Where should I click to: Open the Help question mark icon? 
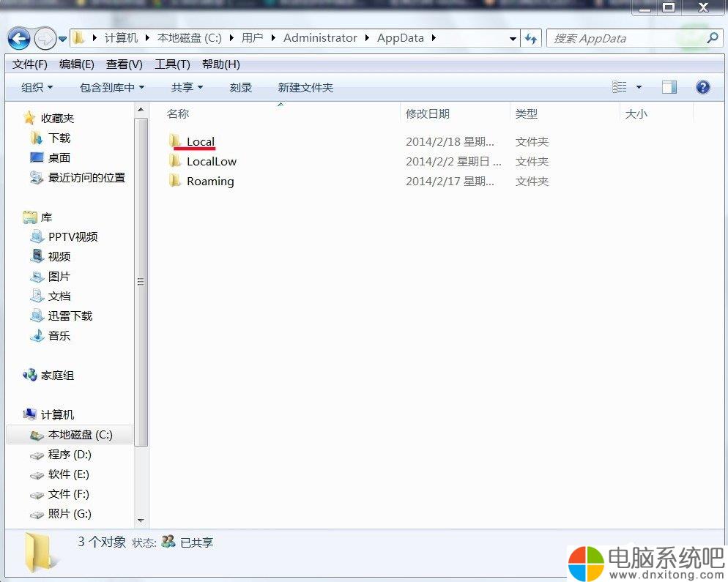point(702,87)
